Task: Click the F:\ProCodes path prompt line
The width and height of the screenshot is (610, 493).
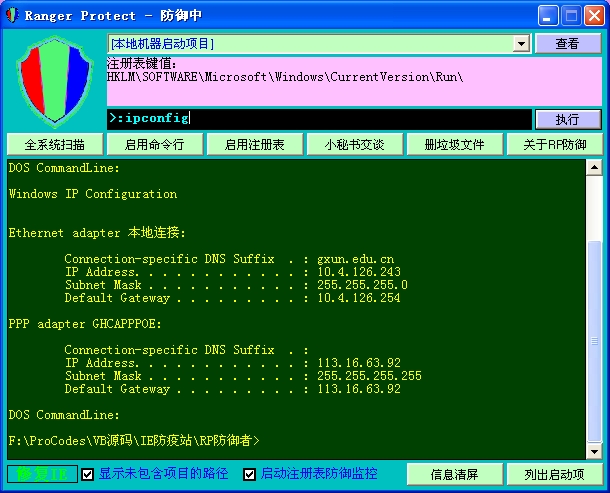Action: (134, 440)
